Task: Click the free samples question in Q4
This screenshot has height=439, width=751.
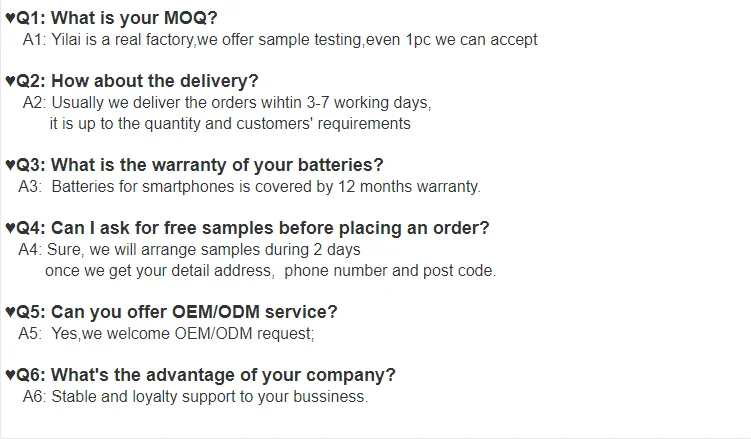Action: point(270,228)
